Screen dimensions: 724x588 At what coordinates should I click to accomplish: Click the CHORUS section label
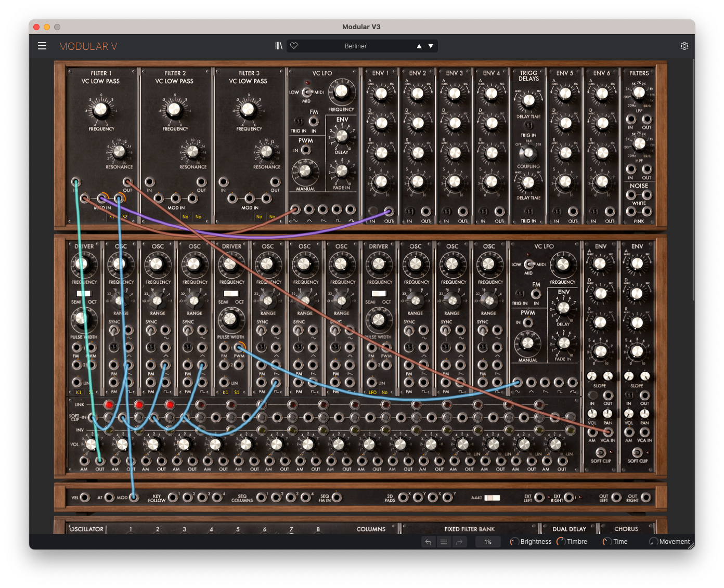626,529
